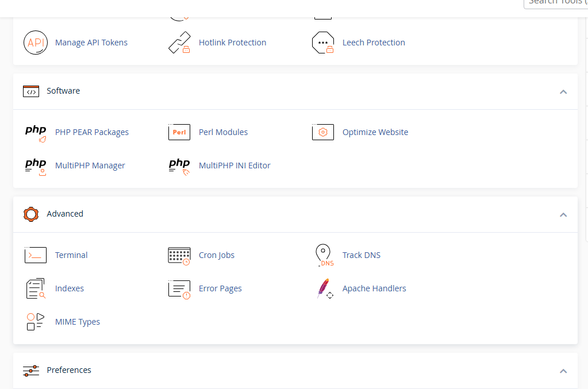Click the Preferences section heading text
This screenshot has width=588, height=389.
(69, 370)
